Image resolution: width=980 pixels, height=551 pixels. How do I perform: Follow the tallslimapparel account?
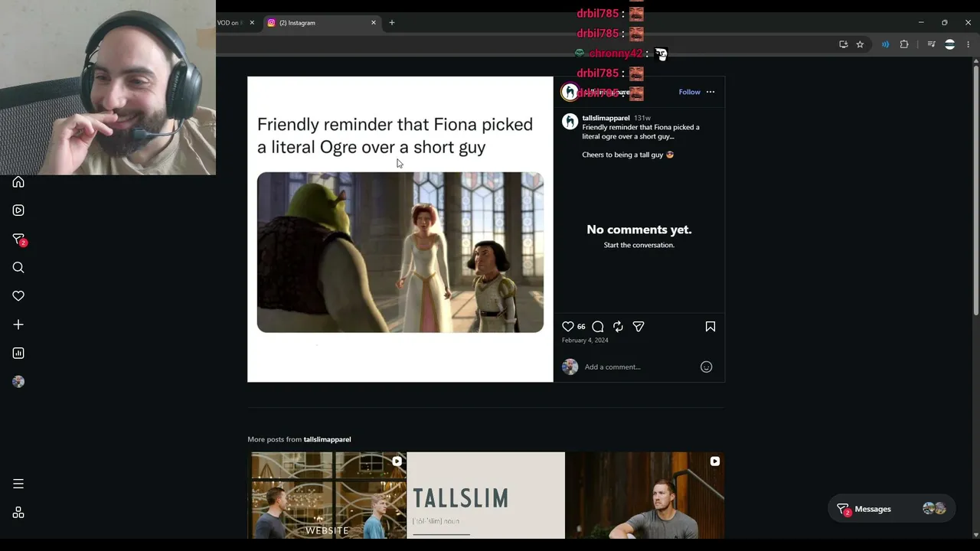click(x=689, y=92)
